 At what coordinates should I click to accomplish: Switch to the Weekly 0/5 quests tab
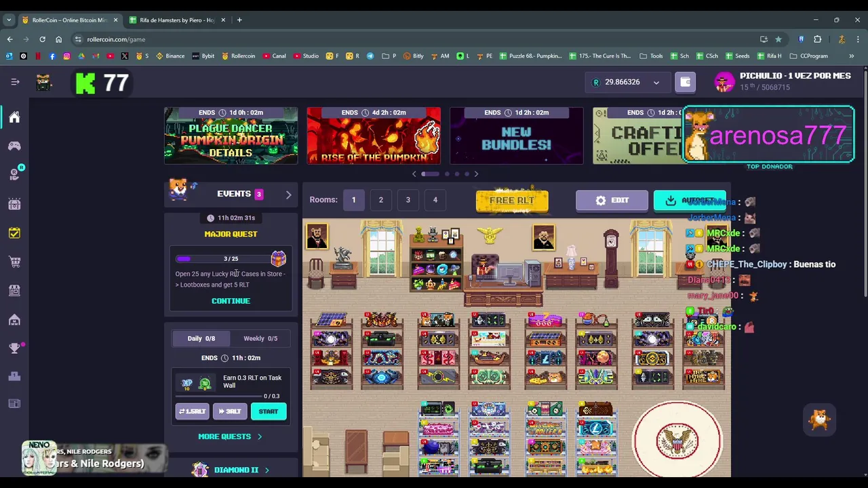[260, 338]
